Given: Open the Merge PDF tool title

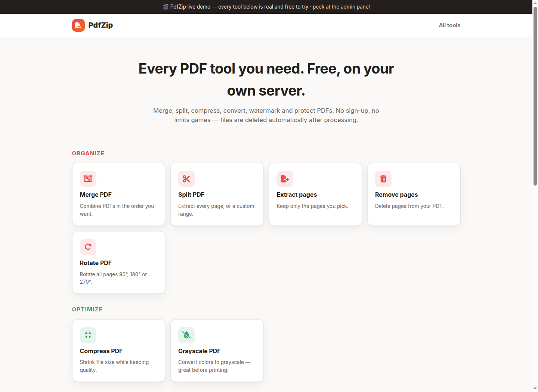Looking at the screenshot, I should (x=96, y=195).
